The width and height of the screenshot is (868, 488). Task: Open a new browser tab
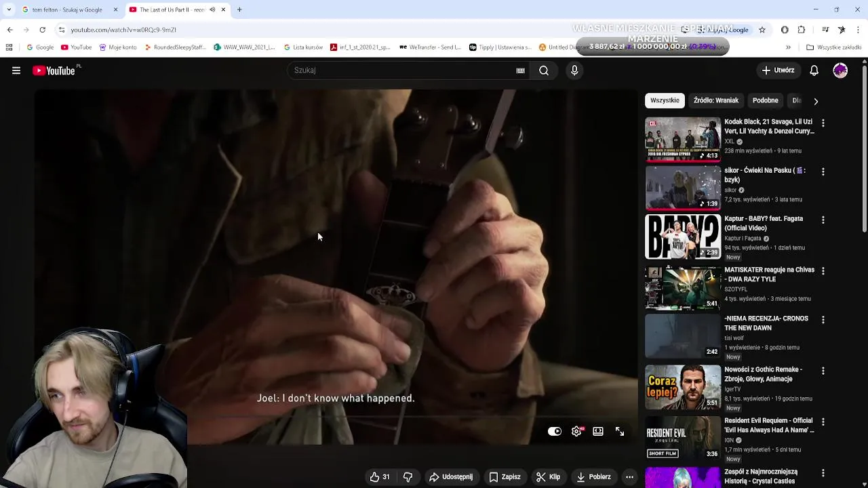tap(239, 9)
